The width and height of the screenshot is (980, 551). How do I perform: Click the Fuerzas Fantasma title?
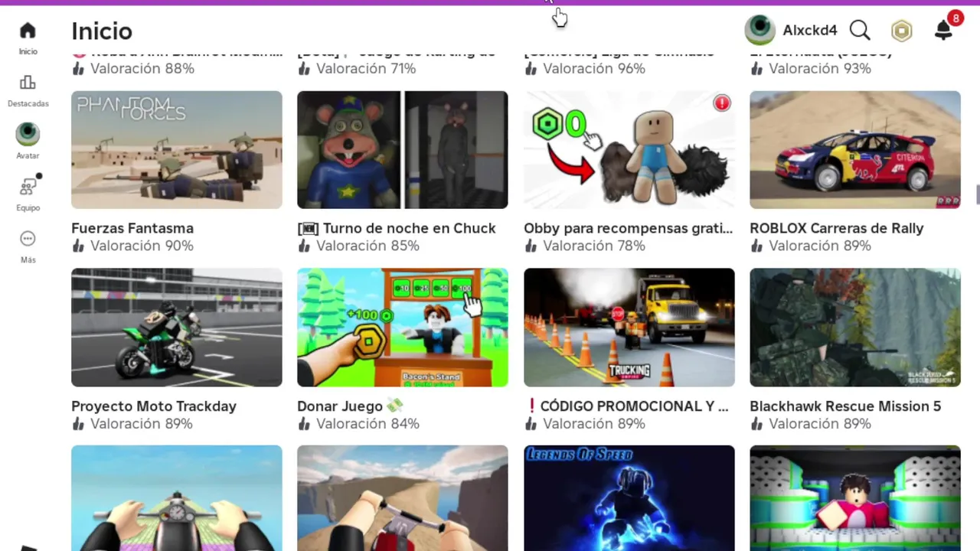(132, 228)
